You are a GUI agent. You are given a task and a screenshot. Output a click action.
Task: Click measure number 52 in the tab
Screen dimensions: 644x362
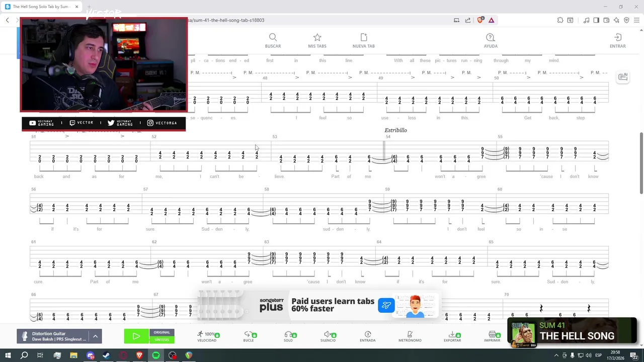[154, 137]
